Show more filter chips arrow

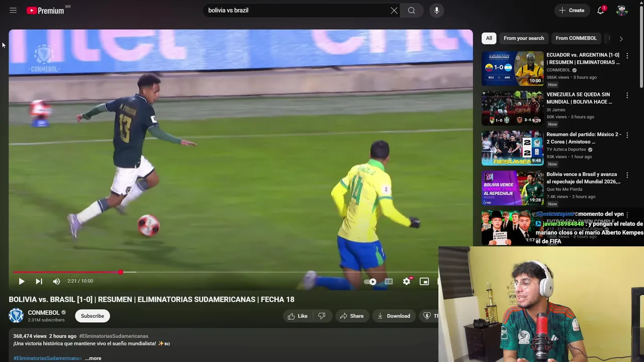[621, 39]
